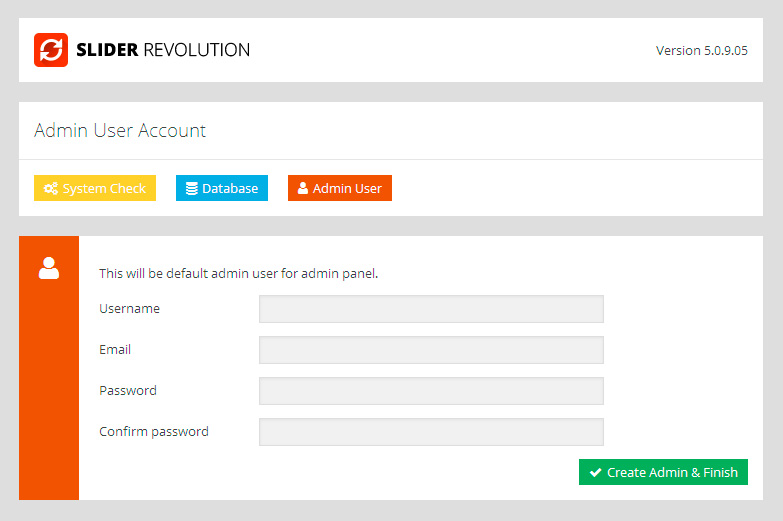Click the Username label text
The width and height of the screenshot is (783, 521).
pos(129,309)
